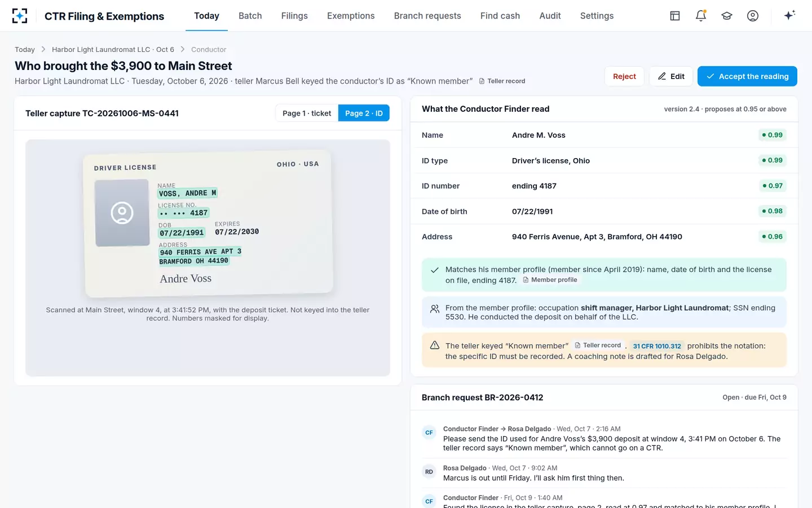This screenshot has width=812, height=508.
Task: Click the highlighted DOB 07/22/1991 on license
Action: (x=182, y=233)
